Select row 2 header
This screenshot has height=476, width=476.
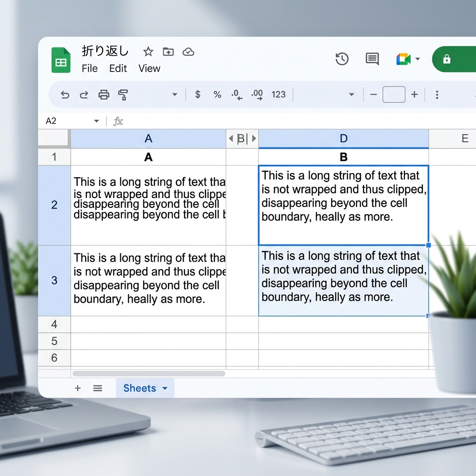coord(54,205)
